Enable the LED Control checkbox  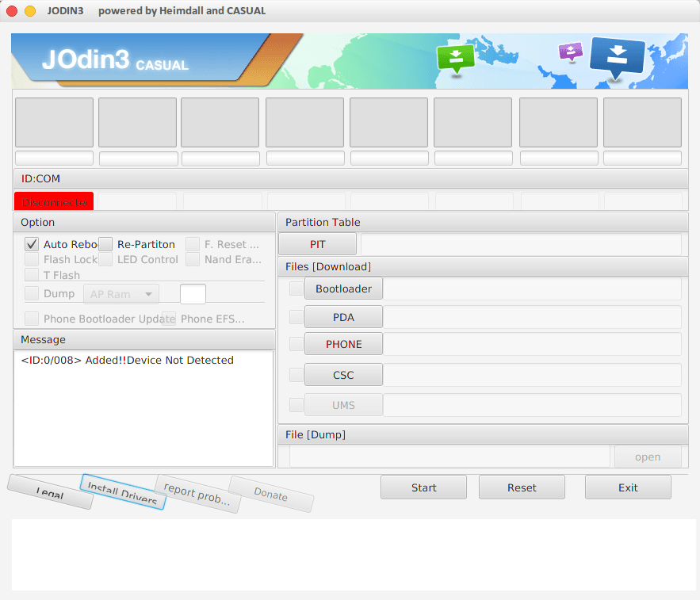pos(105,259)
